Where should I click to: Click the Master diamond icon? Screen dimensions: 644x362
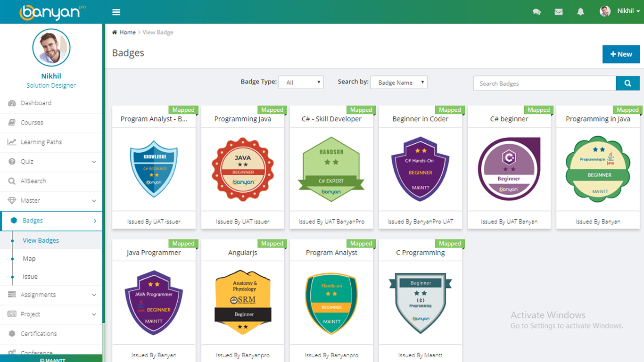12,200
